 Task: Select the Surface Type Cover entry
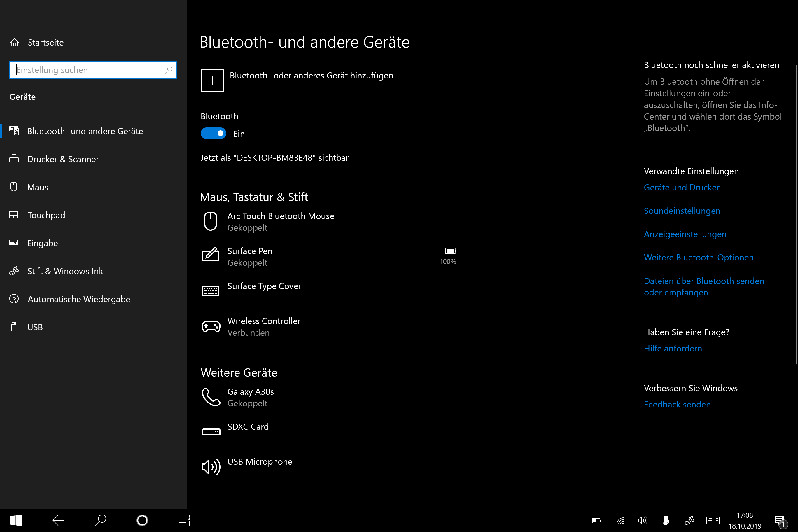click(329, 291)
